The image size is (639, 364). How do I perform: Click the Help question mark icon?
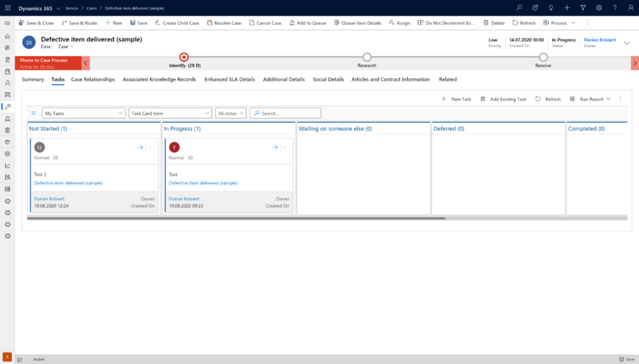pyautogui.click(x=615, y=7)
